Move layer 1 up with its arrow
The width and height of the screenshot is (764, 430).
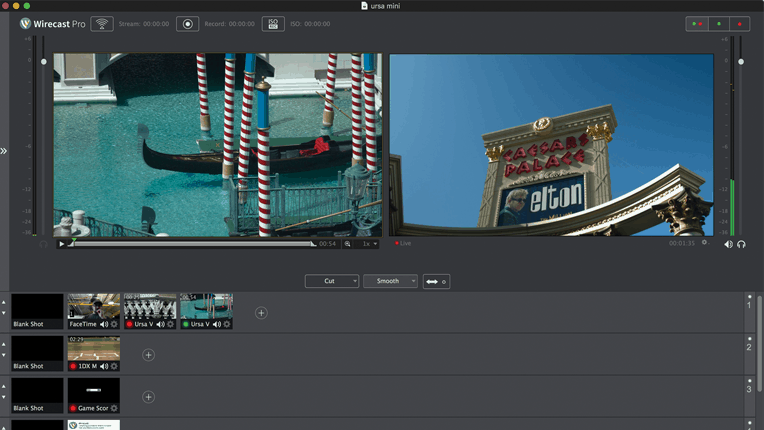point(4,302)
